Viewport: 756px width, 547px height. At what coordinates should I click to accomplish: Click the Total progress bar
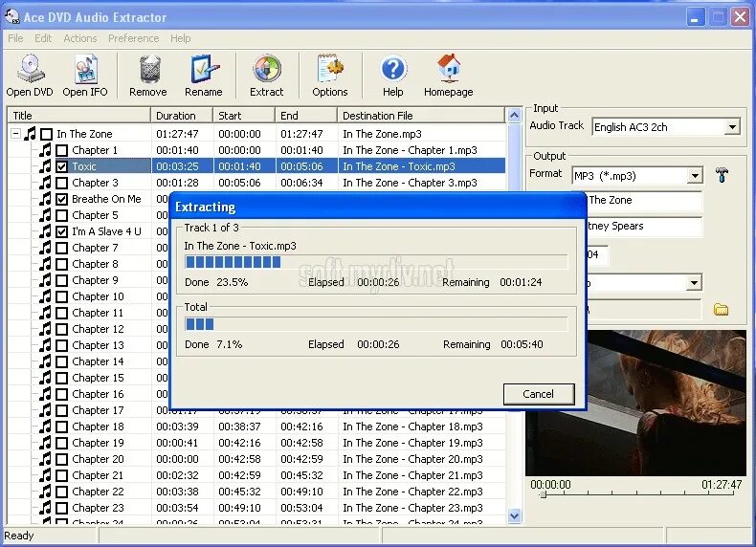(376, 324)
